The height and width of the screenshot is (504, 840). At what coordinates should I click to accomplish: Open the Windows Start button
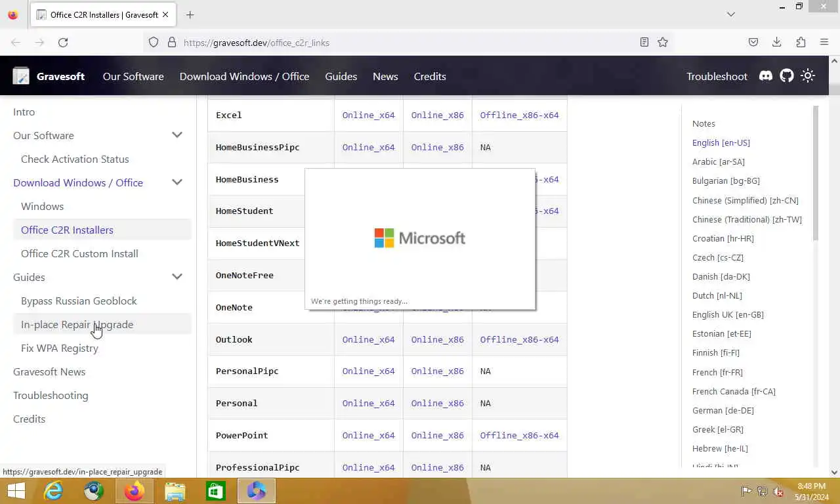coord(16,491)
